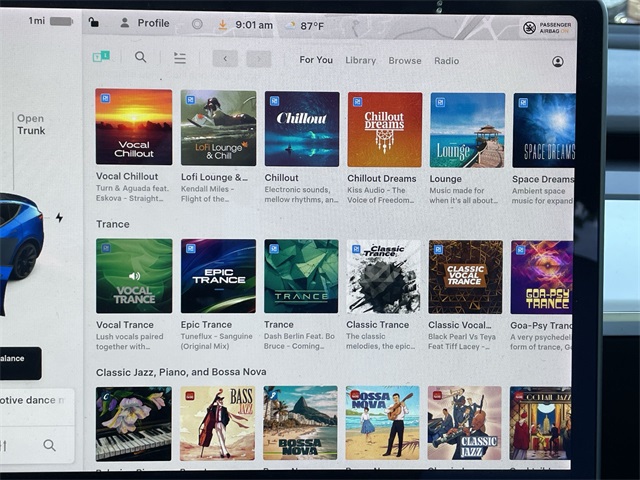Tap the lock icon in status bar

click(93, 22)
